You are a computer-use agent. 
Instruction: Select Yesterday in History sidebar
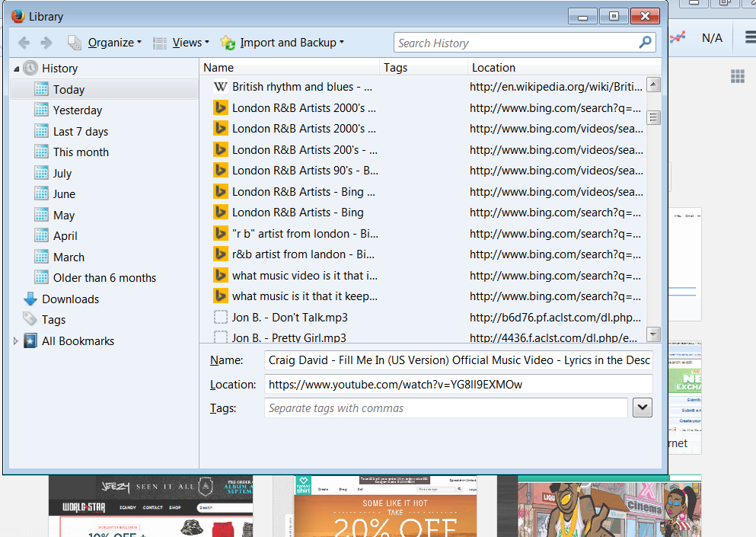tap(104, 110)
